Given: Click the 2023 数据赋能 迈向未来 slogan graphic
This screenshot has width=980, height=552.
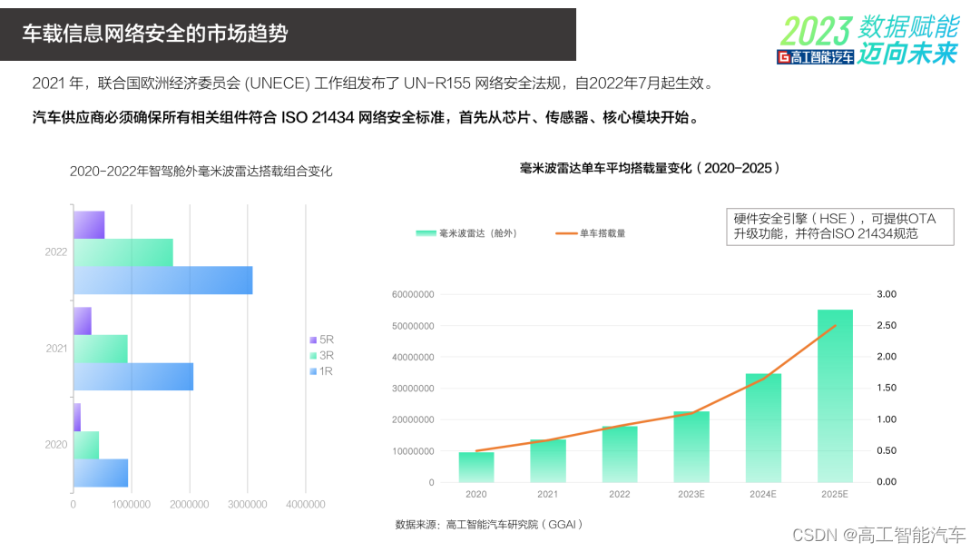Looking at the screenshot, I should (x=870, y=39).
